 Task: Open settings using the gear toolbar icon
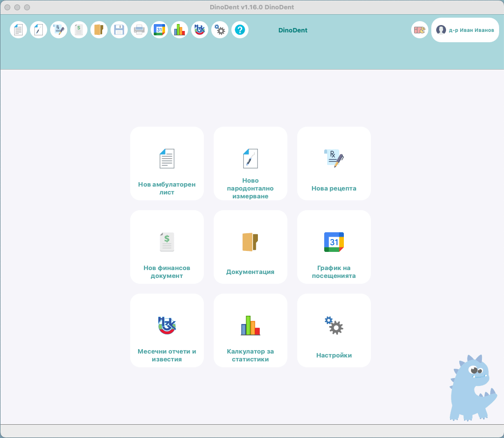220,30
